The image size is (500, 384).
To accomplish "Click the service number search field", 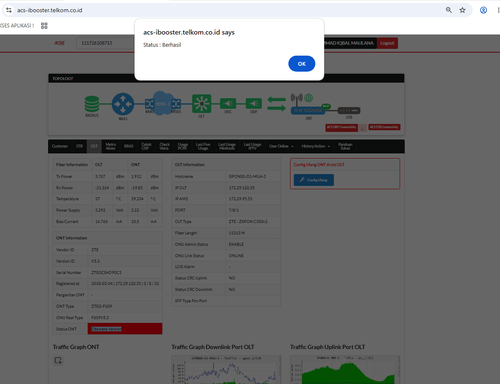I will click(105, 43).
